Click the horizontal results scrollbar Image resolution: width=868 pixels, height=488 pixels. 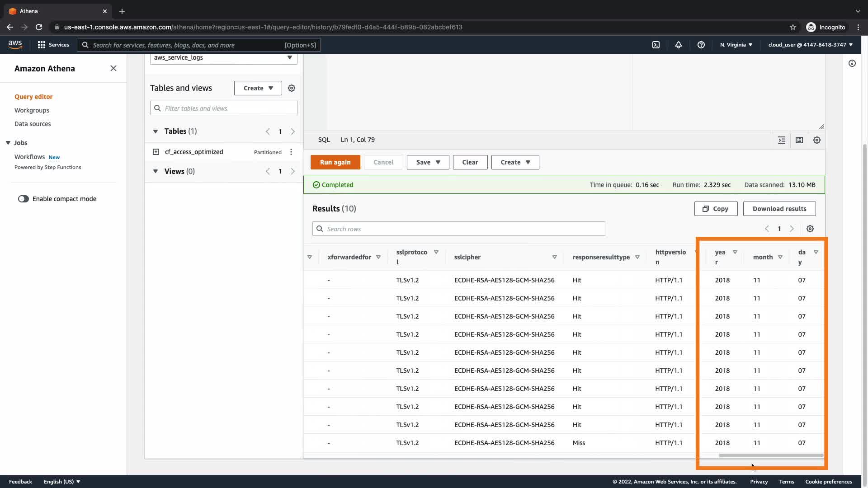771,455
